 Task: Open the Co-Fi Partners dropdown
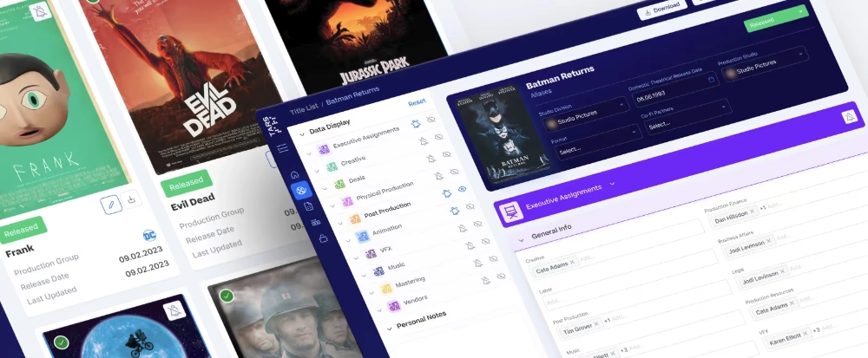pos(687,116)
